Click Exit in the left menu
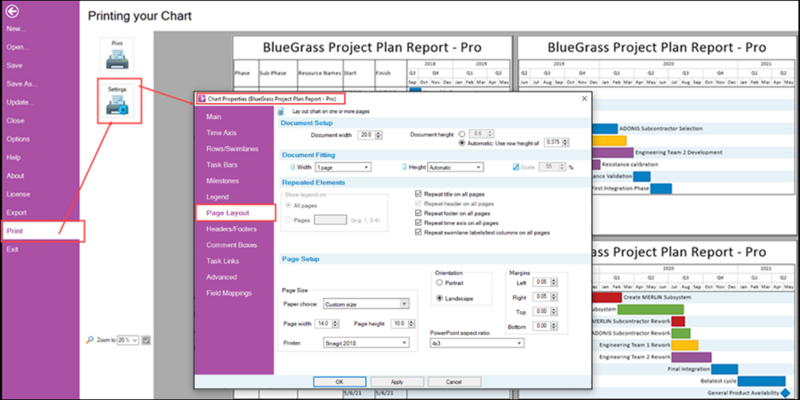This screenshot has width=800, height=400. [12, 249]
